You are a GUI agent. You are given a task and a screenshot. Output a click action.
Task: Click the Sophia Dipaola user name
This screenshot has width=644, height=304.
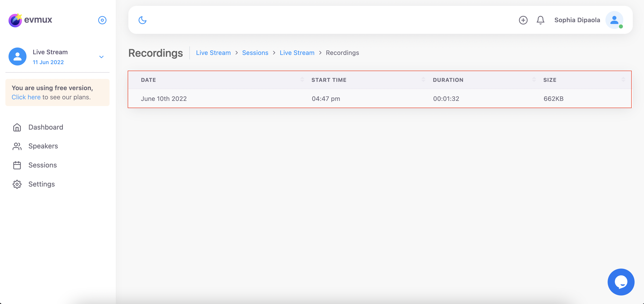tap(577, 20)
